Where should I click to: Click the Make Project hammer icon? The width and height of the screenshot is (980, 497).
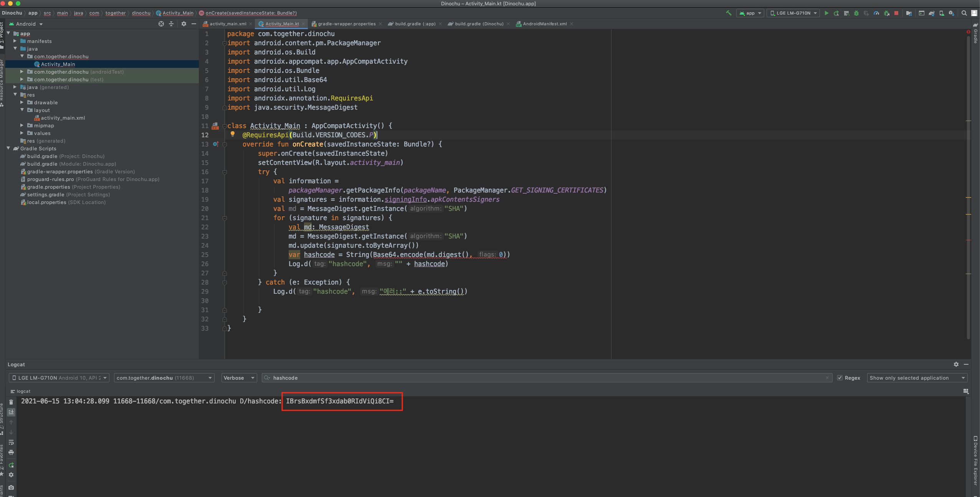click(729, 13)
